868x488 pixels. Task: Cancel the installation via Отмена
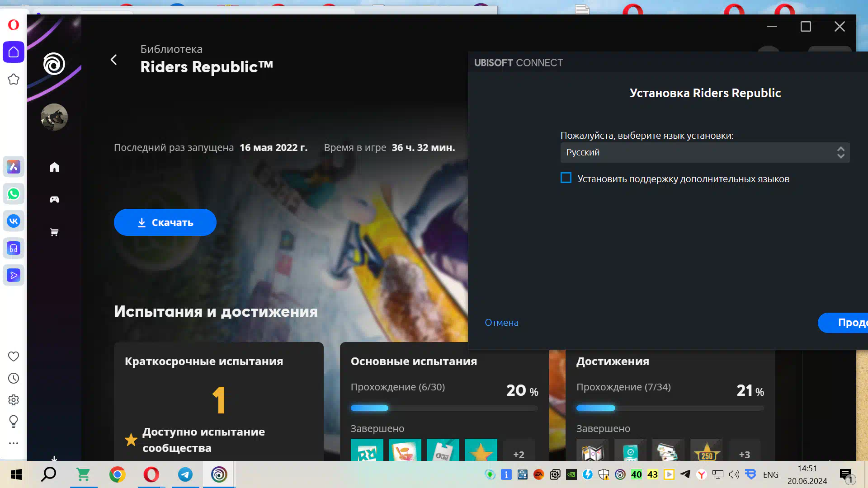click(x=501, y=323)
